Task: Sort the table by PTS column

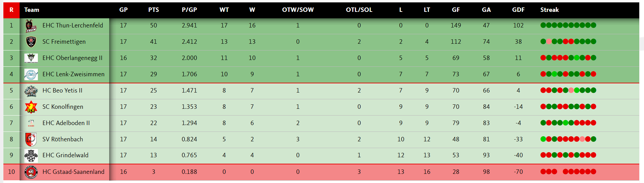Action: (x=153, y=10)
